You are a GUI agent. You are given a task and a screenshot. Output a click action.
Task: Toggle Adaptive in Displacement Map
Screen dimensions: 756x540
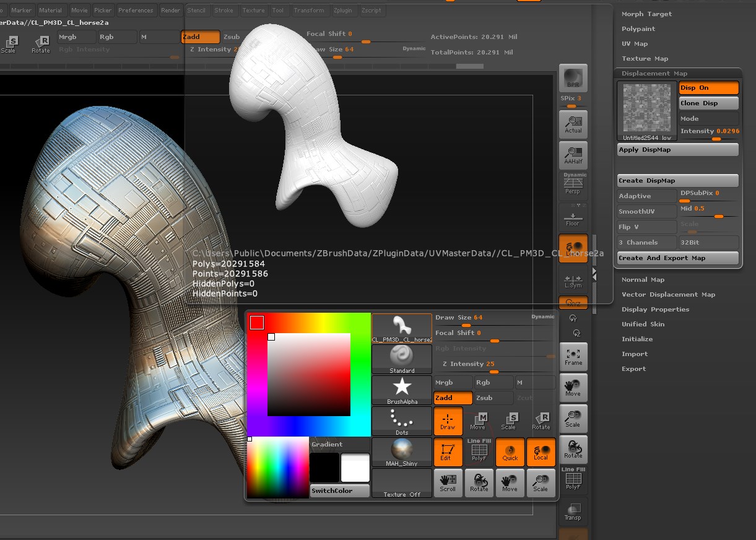[647, 196]
